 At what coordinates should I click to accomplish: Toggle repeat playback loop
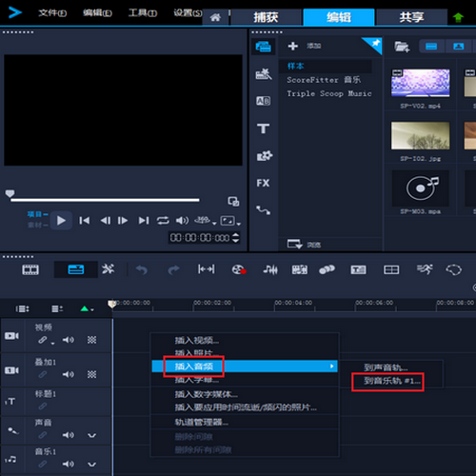tap(163, 220)
